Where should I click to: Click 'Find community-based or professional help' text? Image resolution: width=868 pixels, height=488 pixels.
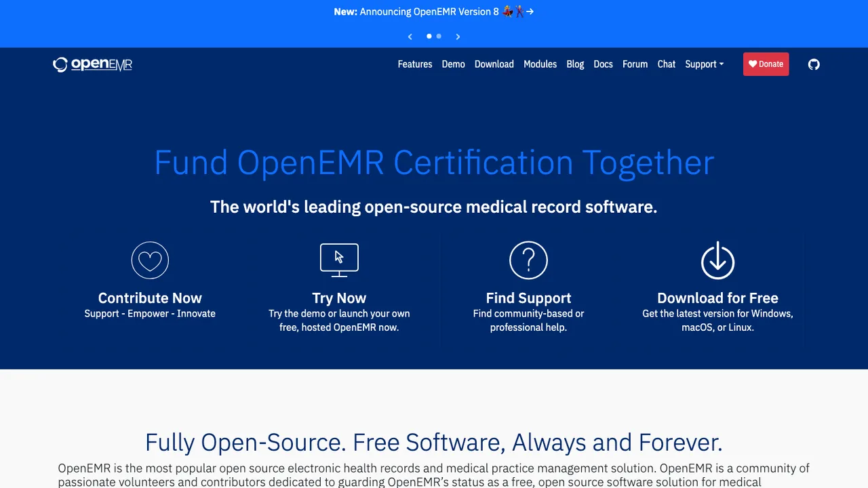[x=528, y=321]
